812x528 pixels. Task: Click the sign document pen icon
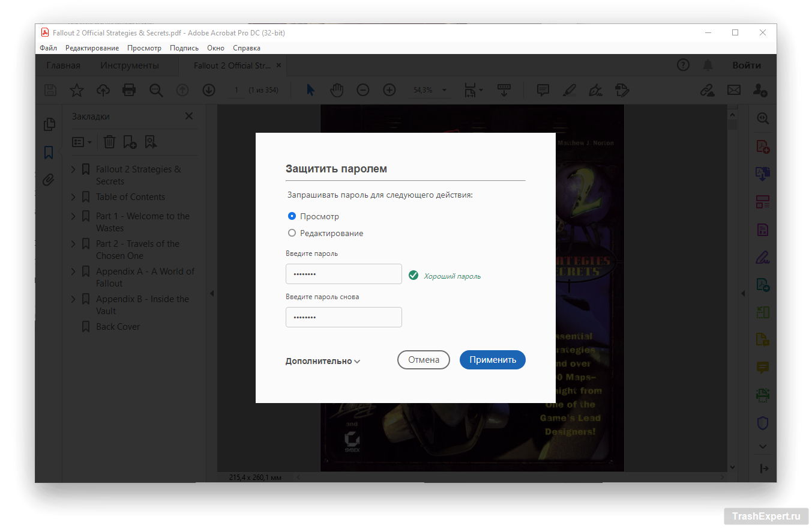click(x=595, y=90)
